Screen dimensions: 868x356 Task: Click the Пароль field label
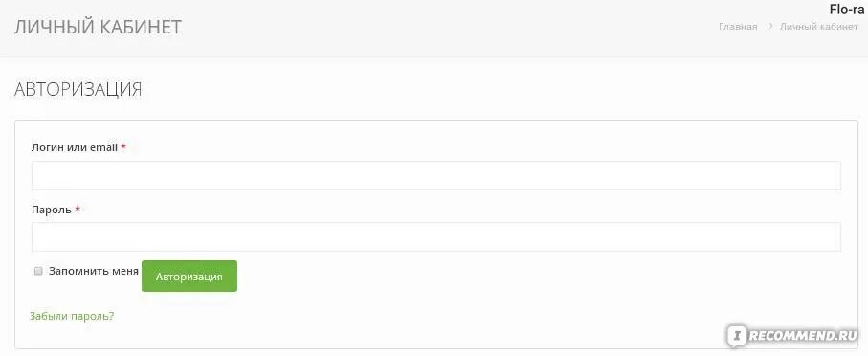[52, 210]
